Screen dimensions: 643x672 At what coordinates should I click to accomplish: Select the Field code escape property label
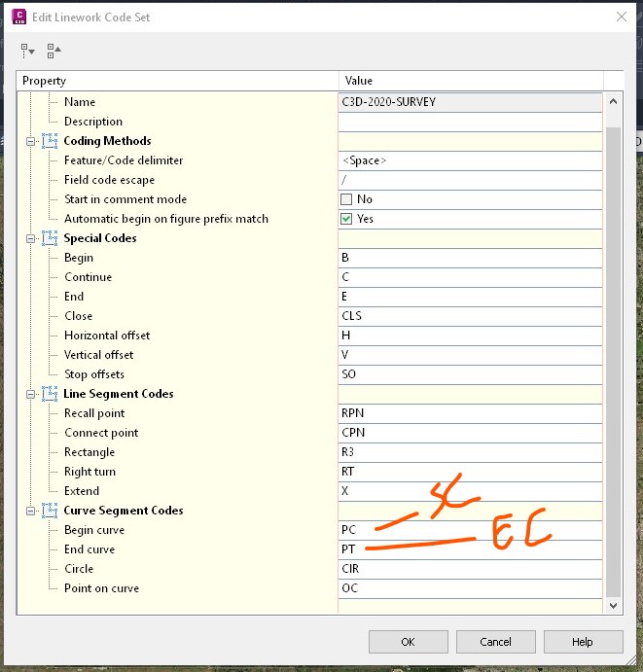point(109,180)
